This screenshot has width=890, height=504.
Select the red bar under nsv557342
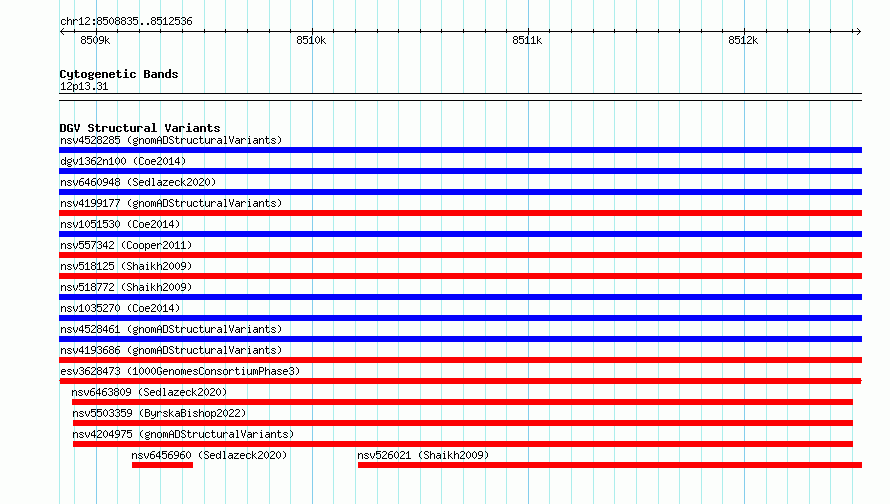(x=460, y=255)
